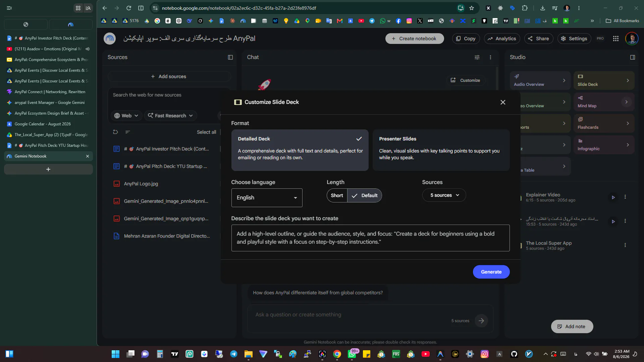Click the Generate button

click(491, 272)
